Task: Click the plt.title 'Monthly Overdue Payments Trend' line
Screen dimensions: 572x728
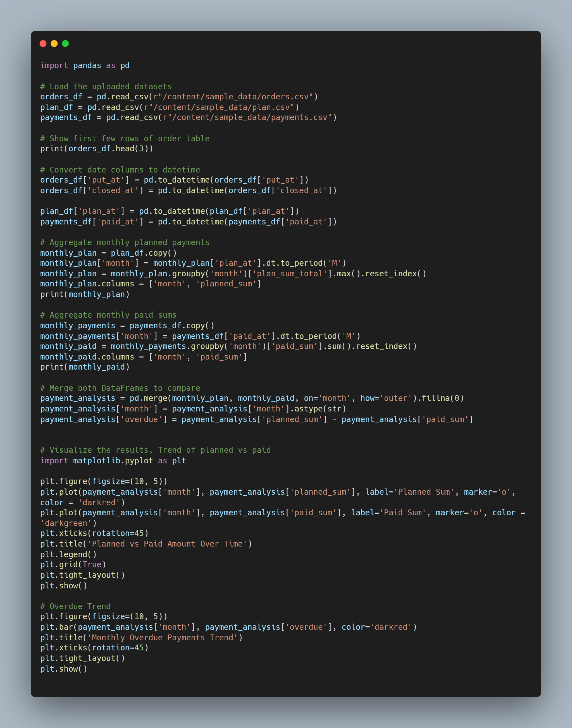Action: [141, 638]
